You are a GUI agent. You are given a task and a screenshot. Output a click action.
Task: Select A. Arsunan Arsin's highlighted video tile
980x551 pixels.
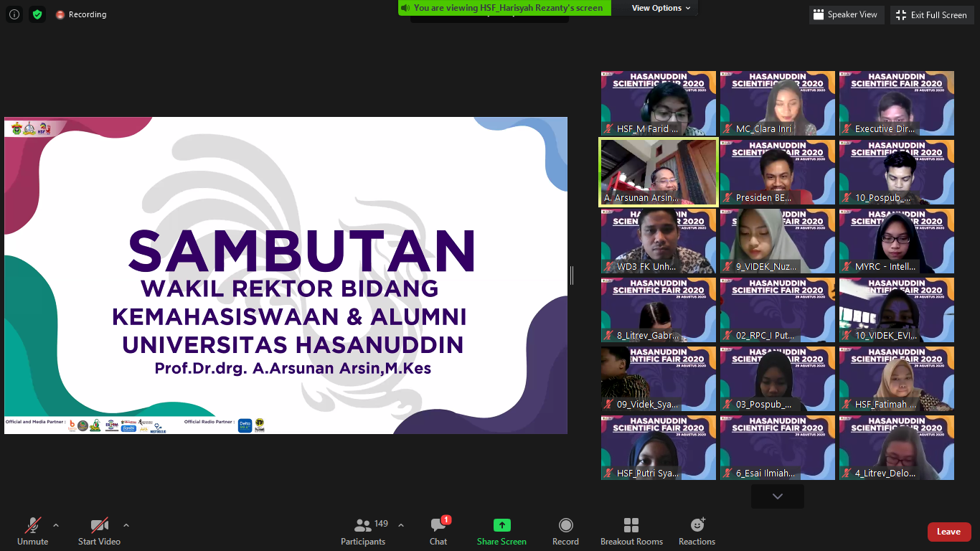(x=659, y=172)
